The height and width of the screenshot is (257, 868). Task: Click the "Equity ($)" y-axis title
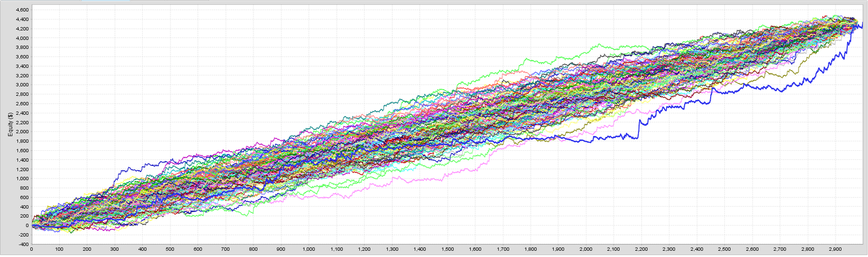tap(10, 124)
